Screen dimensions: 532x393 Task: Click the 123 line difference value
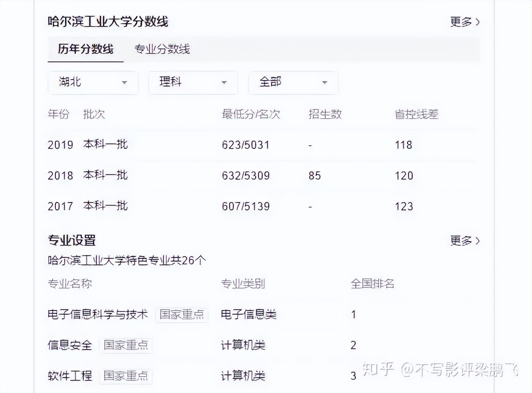point(404,206)
